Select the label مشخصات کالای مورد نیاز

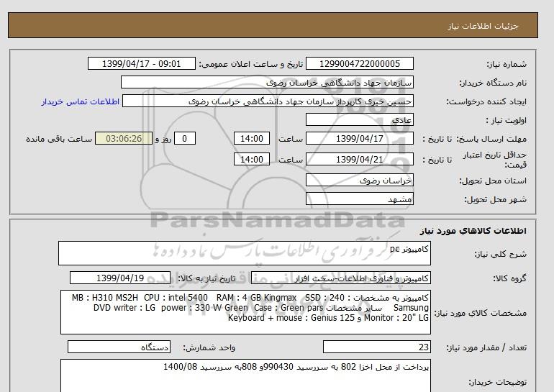coord(480,313)
